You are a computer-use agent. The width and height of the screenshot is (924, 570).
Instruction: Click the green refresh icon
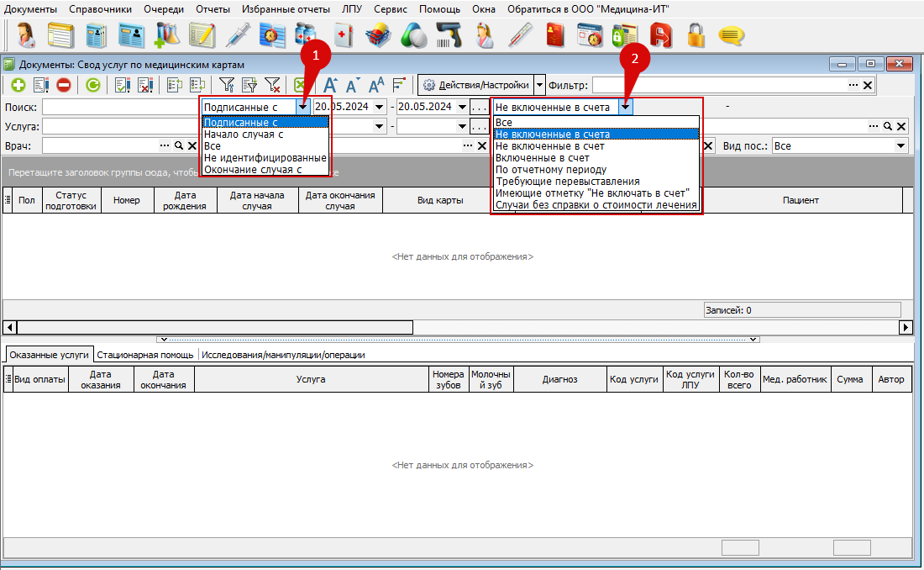coord(93,86)
